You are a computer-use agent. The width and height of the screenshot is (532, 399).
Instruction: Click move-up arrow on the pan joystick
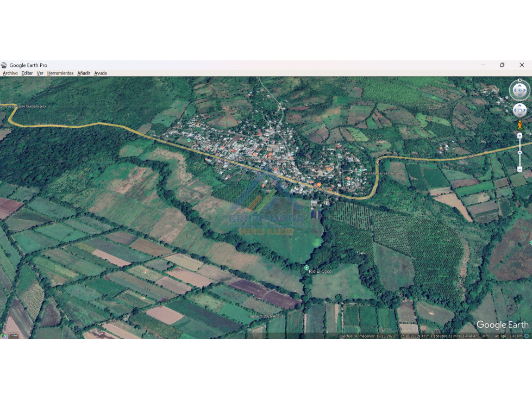(520, 105)
